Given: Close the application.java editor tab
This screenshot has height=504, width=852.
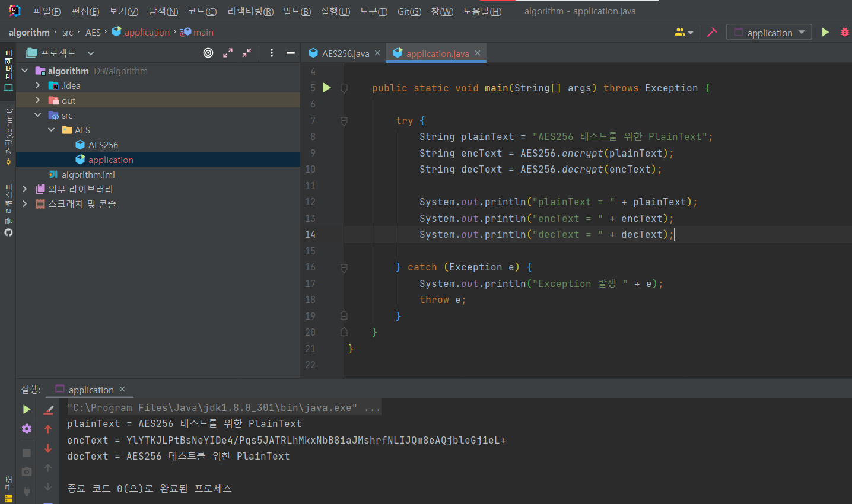Looking at the screenshot, I should click(x=478, y=53).
